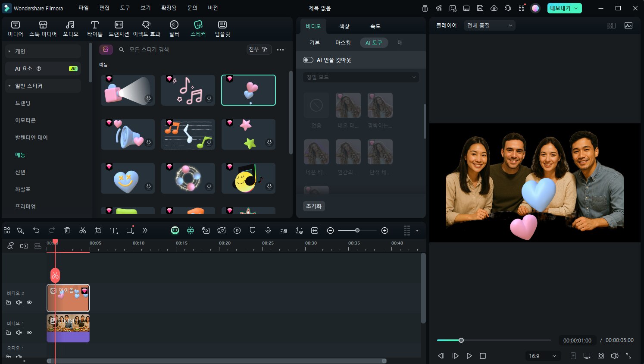644x364 pixels.
Task: Click the undo arrow in timeline toolbar
Action: pos(36,230)
